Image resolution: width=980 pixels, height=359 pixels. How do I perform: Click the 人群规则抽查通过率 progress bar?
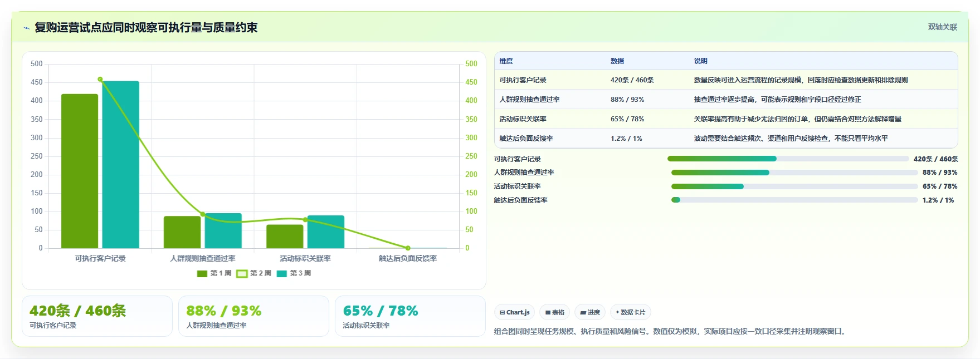coord(794,173)
